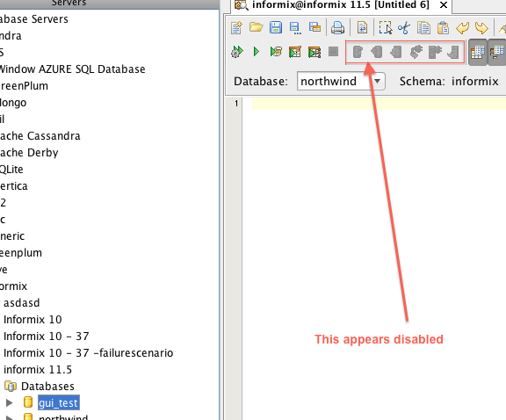
Task: Create a new script with the New icon
Action: pos(236,28)
